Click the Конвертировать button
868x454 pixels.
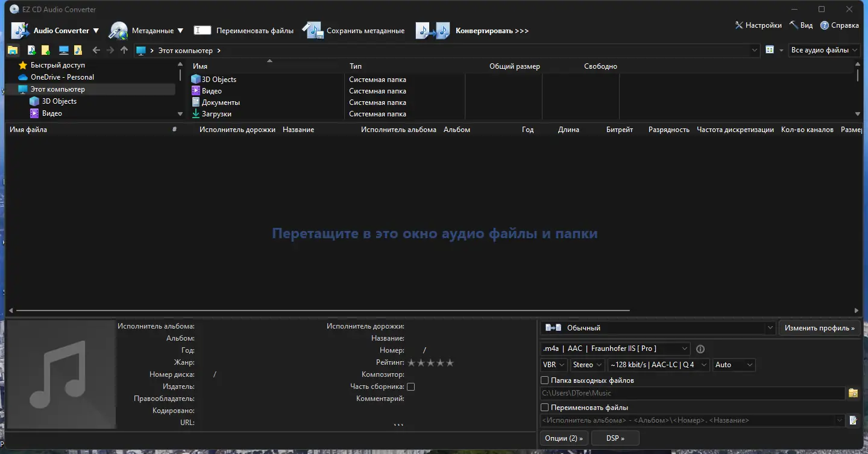(x=492, y=30)
